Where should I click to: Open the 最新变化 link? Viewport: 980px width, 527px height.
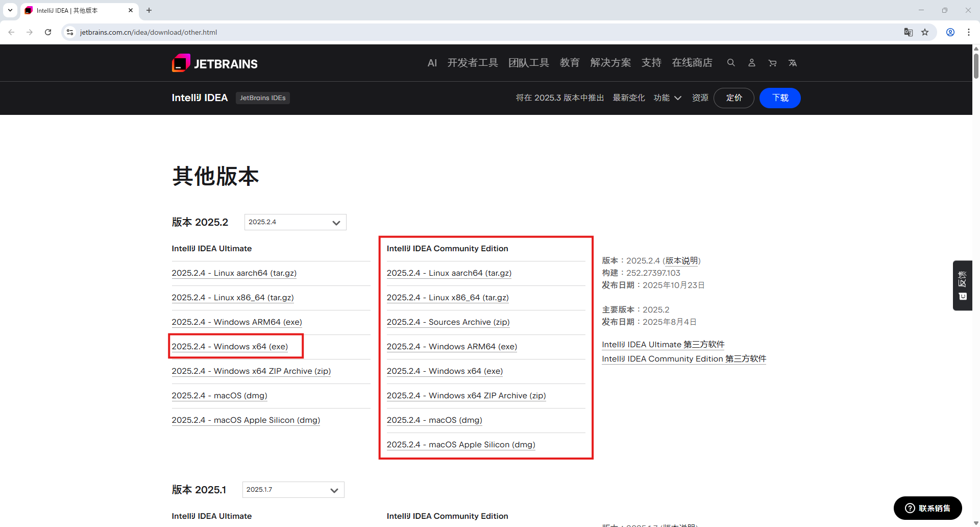629,98
